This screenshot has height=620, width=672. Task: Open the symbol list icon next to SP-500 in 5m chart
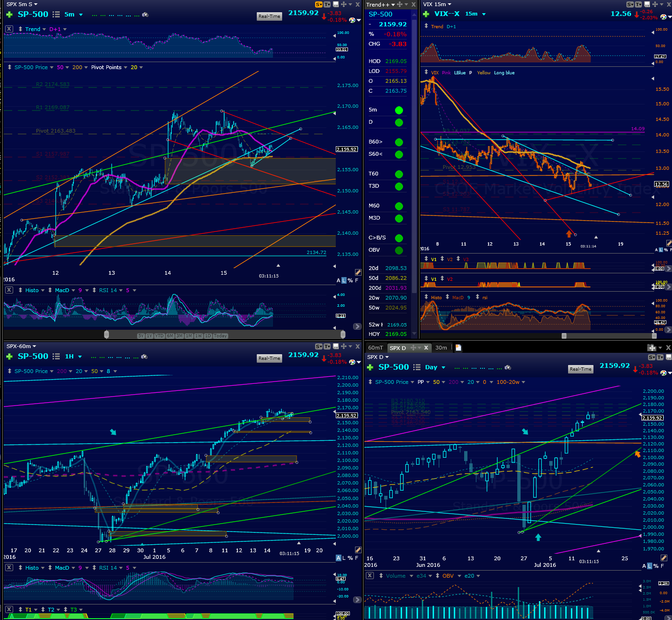coord(56,15)
